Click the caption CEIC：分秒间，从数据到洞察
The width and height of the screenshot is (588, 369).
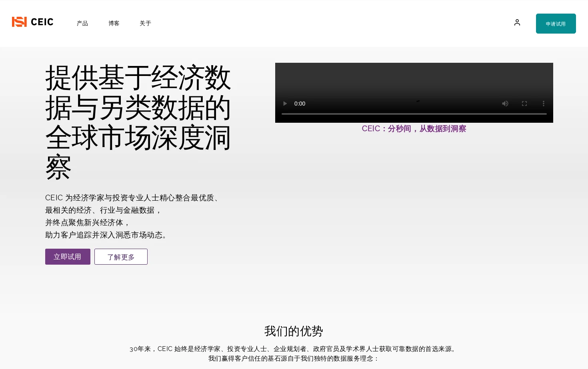pyautogui.click(x=414, y=129)
